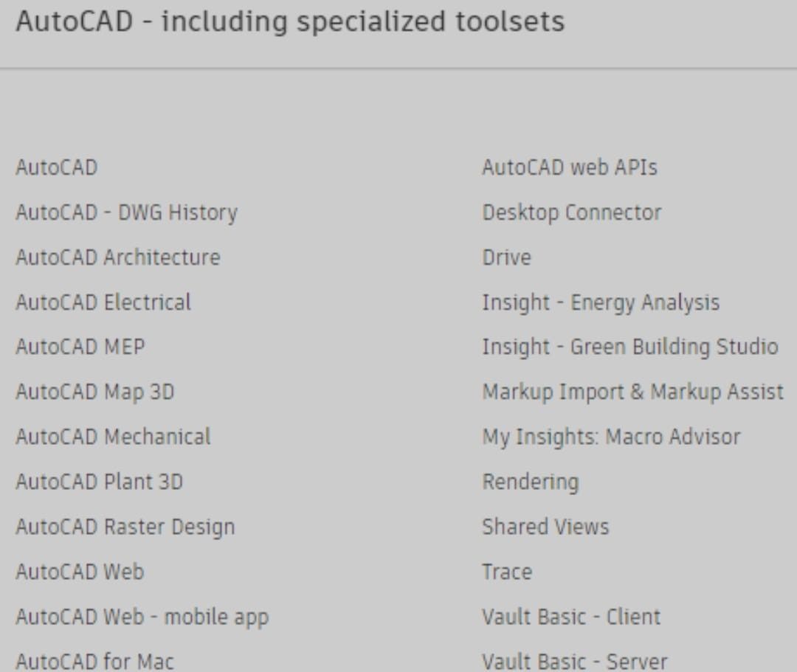This screenshot has width=797, height=672.
Task: Click the AutoCAD Electrical link
Action: point(102,302)
